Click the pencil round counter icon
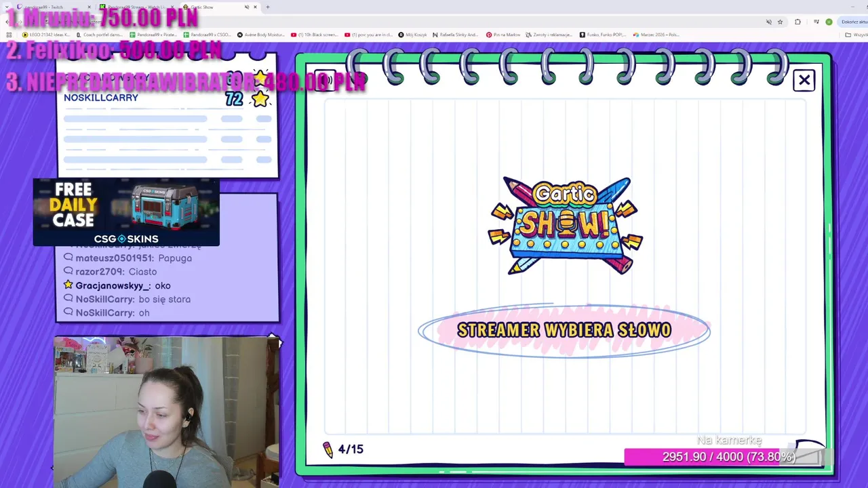 [328, 449]
